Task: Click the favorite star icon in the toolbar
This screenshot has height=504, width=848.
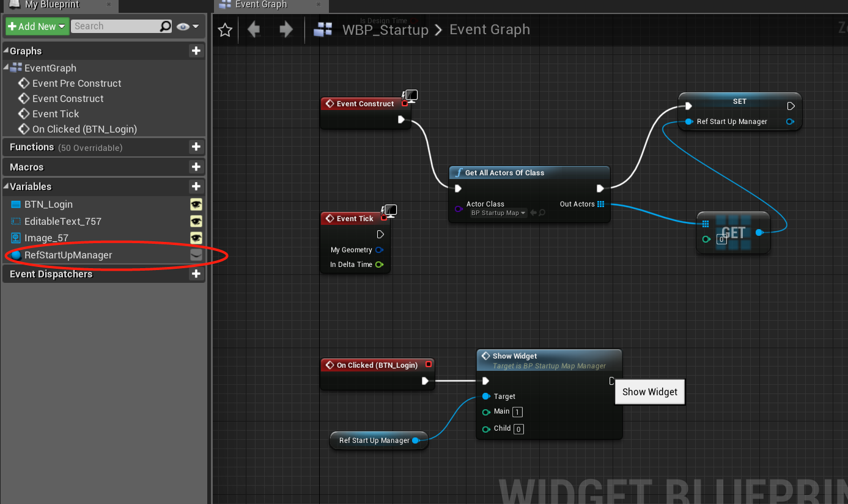Action: pyautogui.click(x=224, y=29)
